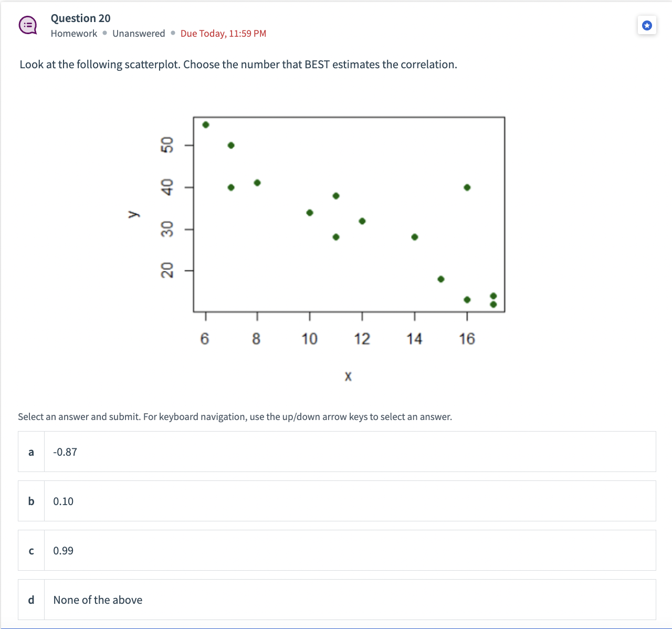
Task: Click the Unanswered status label
Action: (x=138, y=33)
